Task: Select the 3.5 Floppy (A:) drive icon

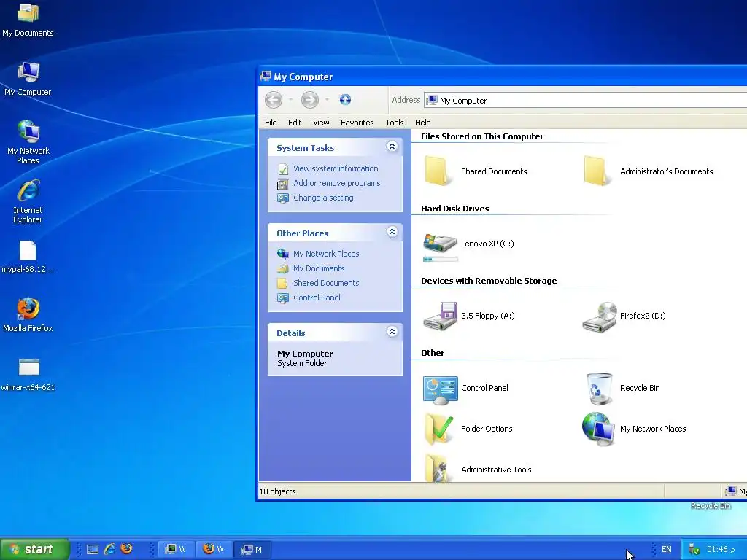Action: (x=440, y=316)
